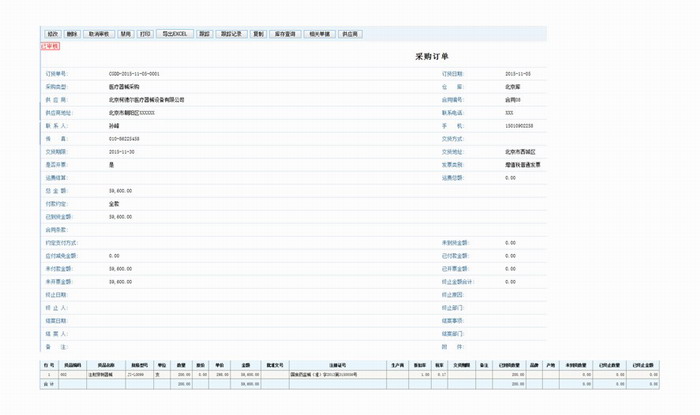The width and height of the screenshot is (700, 415).
Task: Show 相关单据 related documents
Action: 320,34
